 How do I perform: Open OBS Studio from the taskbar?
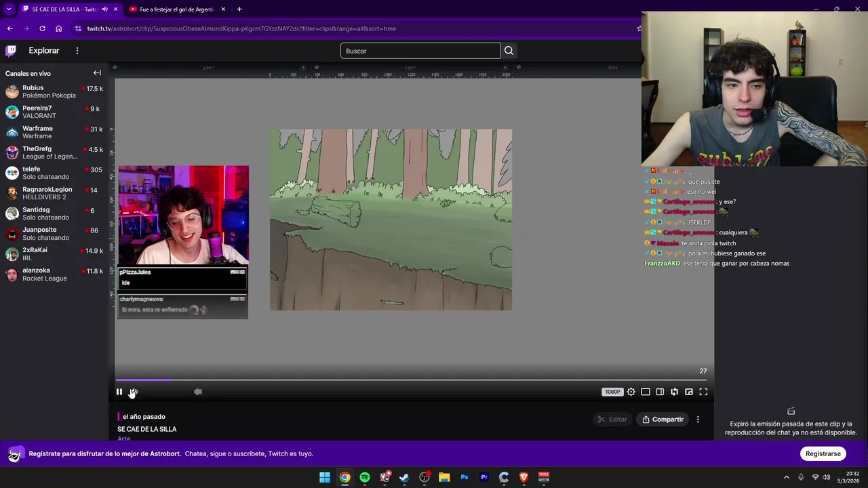coord(425,477)
